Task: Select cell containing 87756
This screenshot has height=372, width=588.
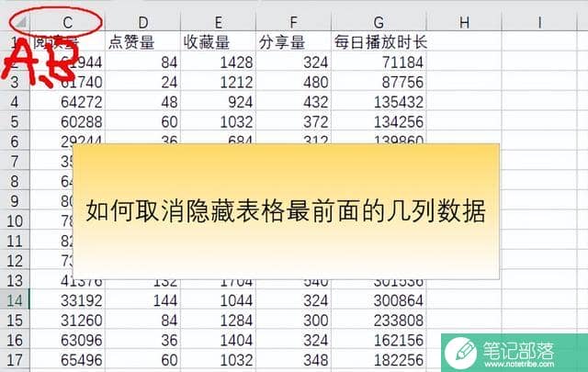Action: pyautogui.click(x=379, y=82)
